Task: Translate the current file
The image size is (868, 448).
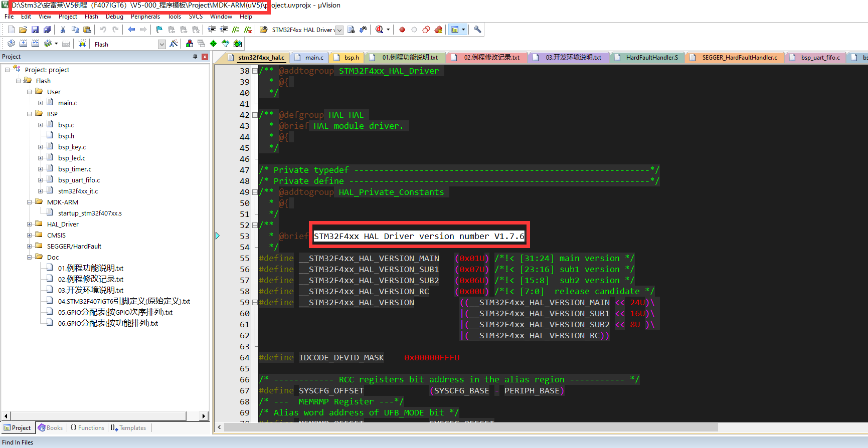Action: coord(11,44)
